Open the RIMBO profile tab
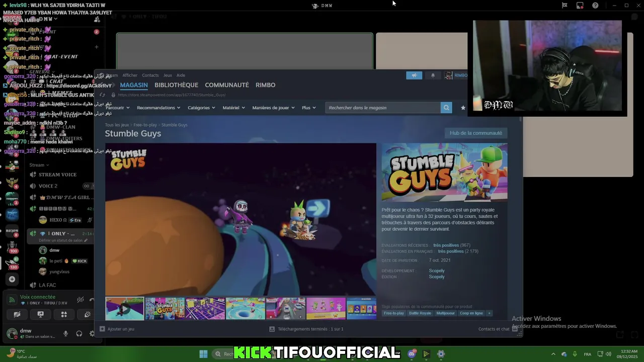This screenshot has width=644, height=362. [265, 85]
